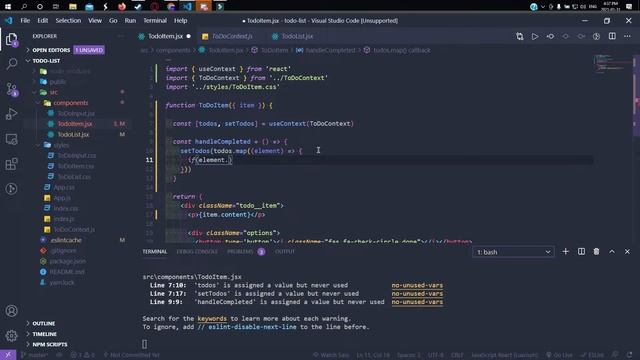Expand the Outline section

(44, 323)
